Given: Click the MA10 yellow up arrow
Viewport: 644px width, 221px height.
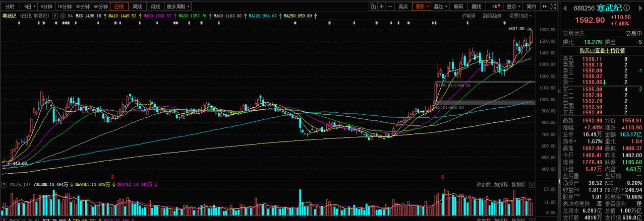Looking at the screenshot, I should coord(140,16).
